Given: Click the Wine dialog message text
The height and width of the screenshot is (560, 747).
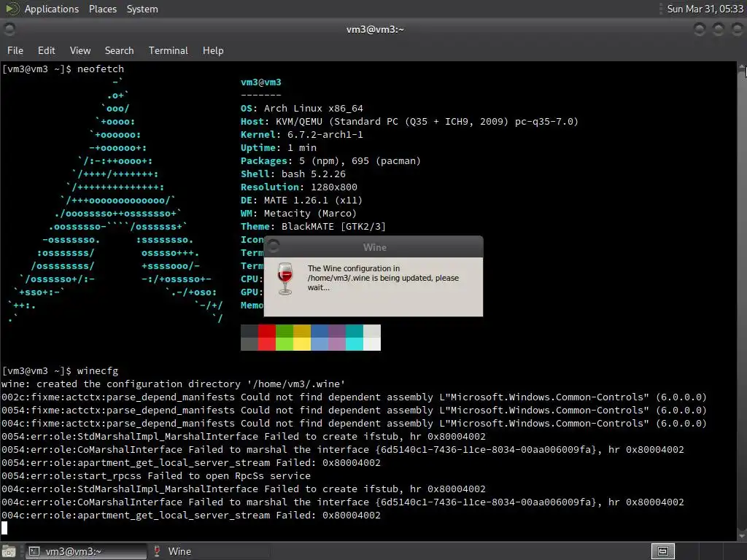Looking at the screenshot, I should [383, 278].
